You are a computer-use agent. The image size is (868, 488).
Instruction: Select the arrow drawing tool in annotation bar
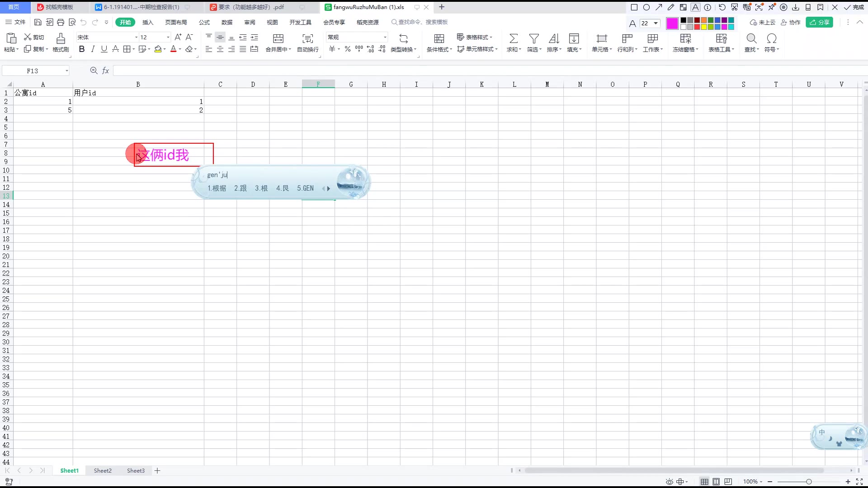[659, 7]
